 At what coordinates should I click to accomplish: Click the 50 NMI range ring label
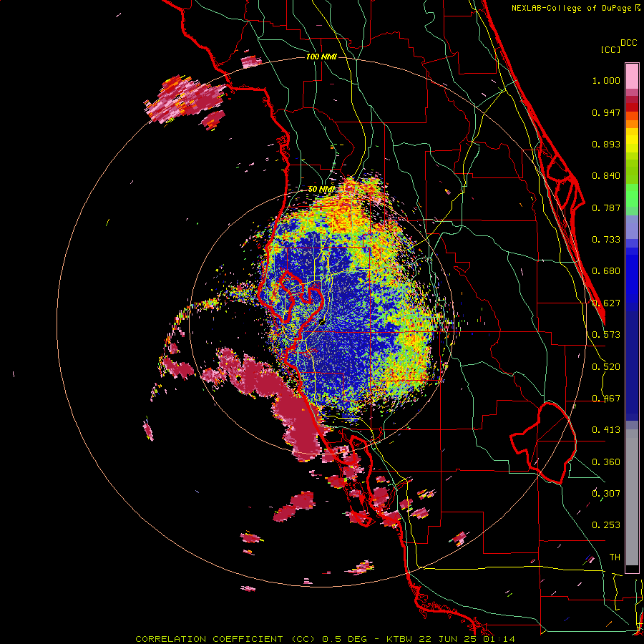tap(321, 189)
